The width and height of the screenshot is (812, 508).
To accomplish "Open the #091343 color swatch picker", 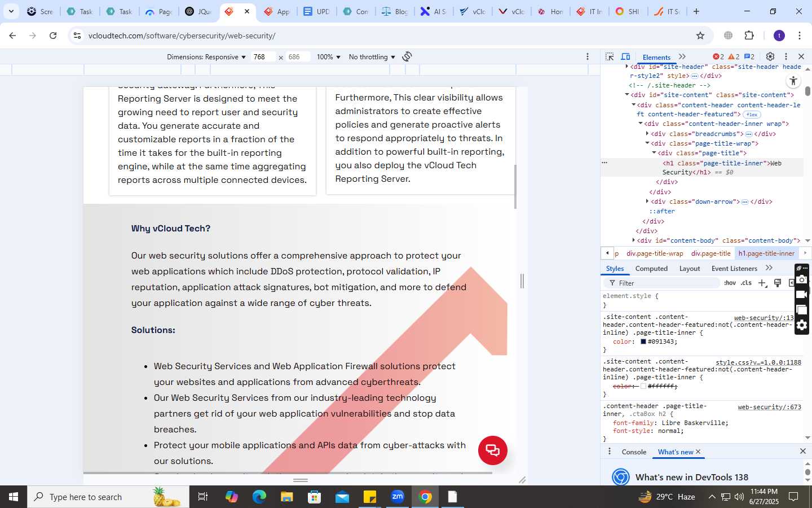I will click(x=643, y=341).
